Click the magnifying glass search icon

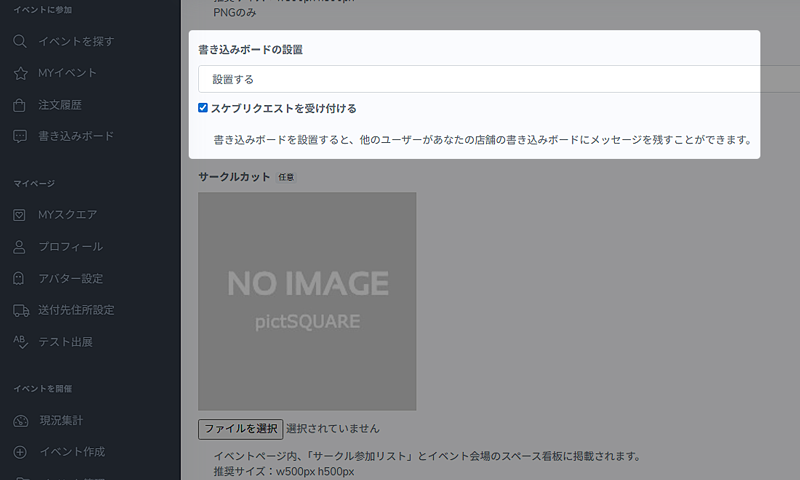coord(20,41)
